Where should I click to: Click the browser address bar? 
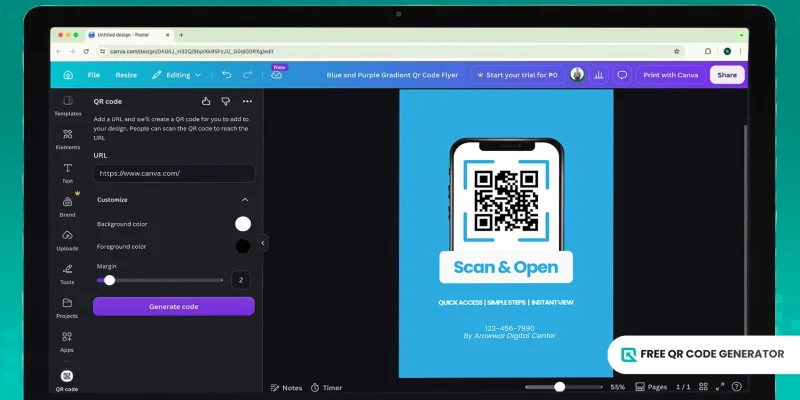390,52
